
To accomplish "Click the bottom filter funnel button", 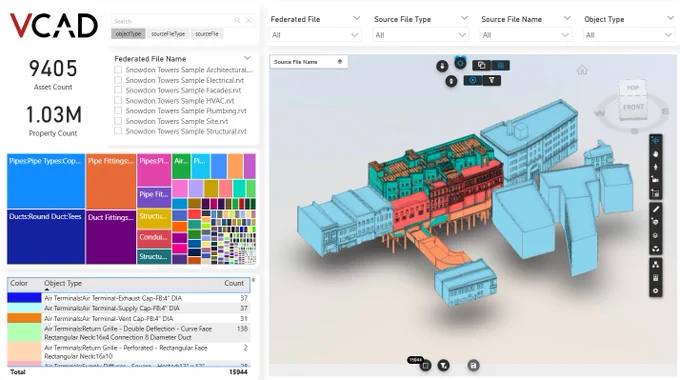I will pos(443,366).
